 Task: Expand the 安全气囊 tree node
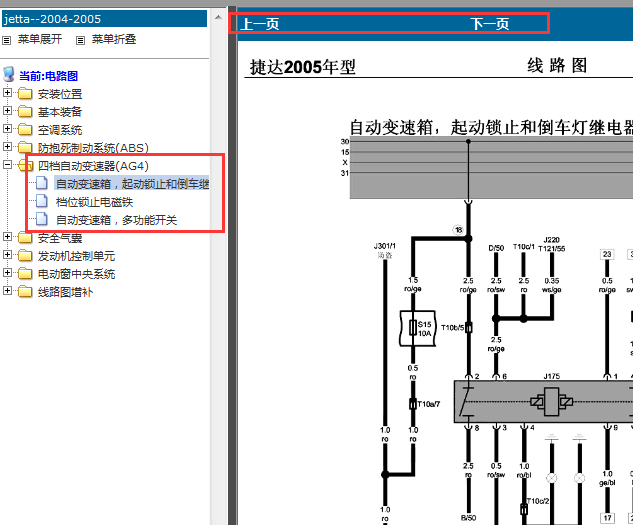click(x=7, y=237)
